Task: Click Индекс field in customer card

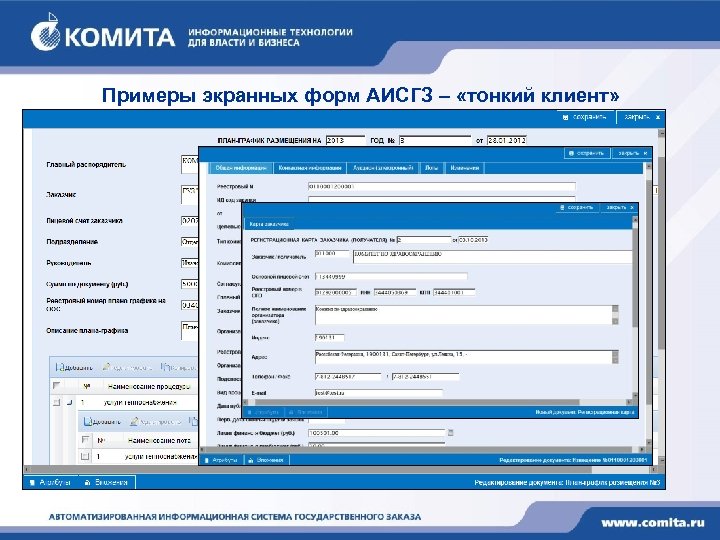Action: pyautogui.click(x=329, y=338)
